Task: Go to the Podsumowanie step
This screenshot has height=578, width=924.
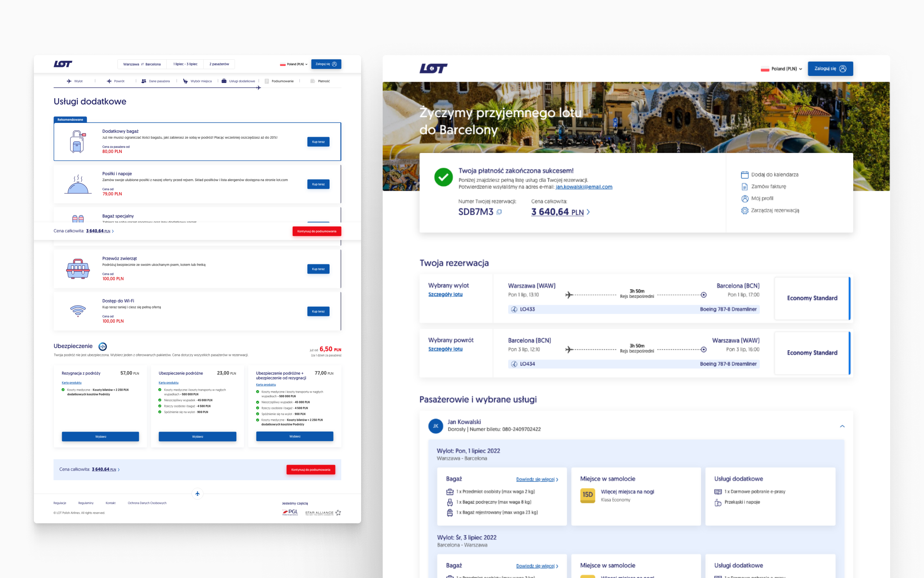Action: coord(279,81)
